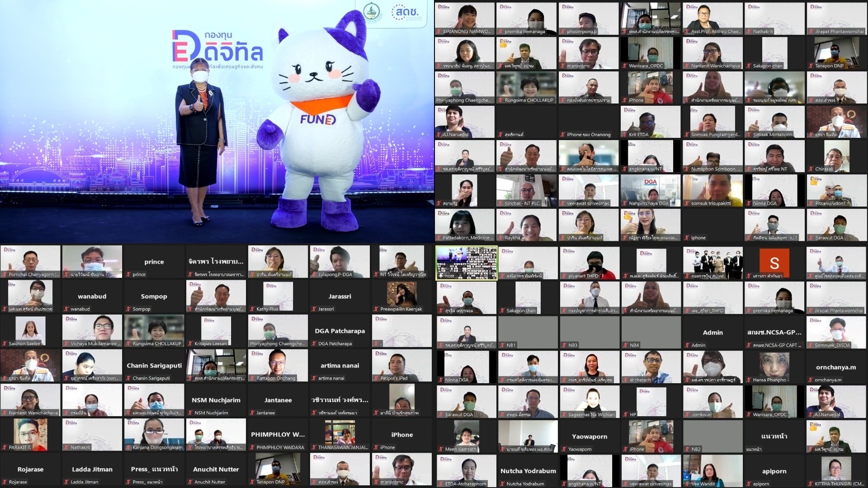Select the highlighted 'host' tile
Viewport: 868px width, 488px height.
point(467,263)
